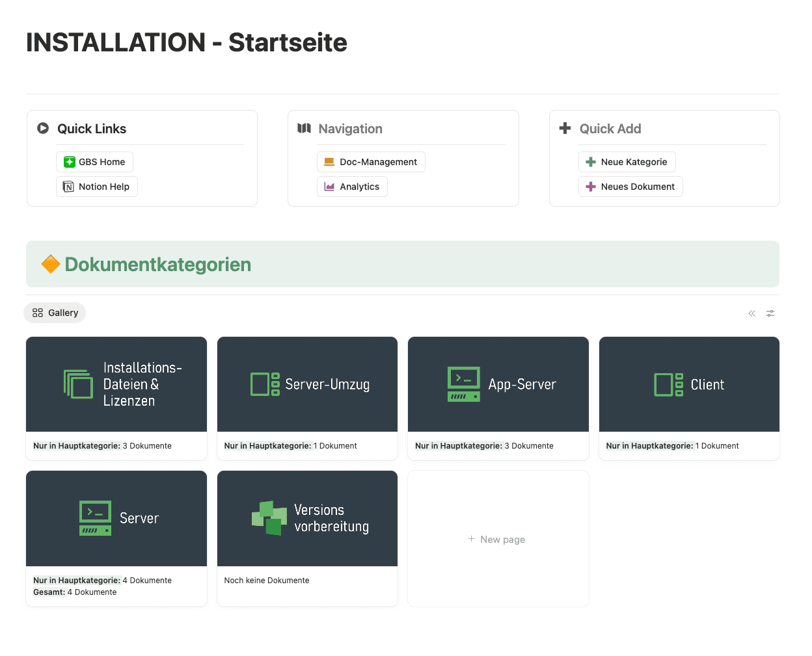Click the green GBS Home icon
Screen dimensions: 812x656
69,162
